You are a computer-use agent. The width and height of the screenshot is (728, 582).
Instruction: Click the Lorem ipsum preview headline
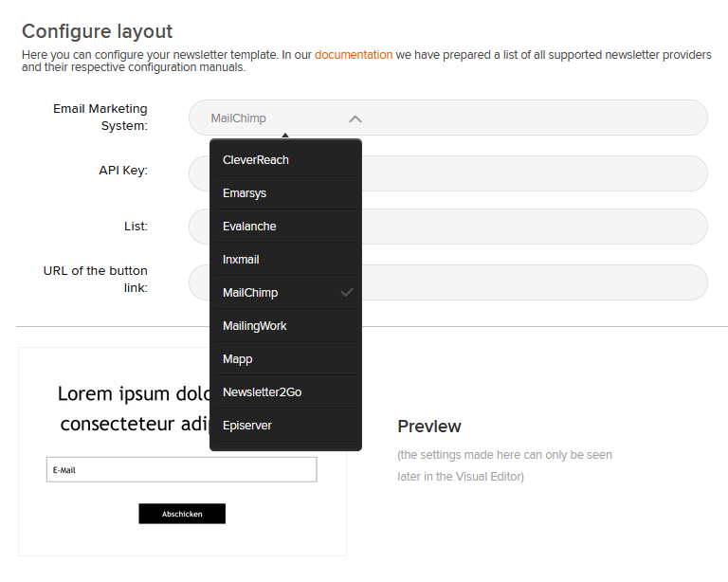134,409
